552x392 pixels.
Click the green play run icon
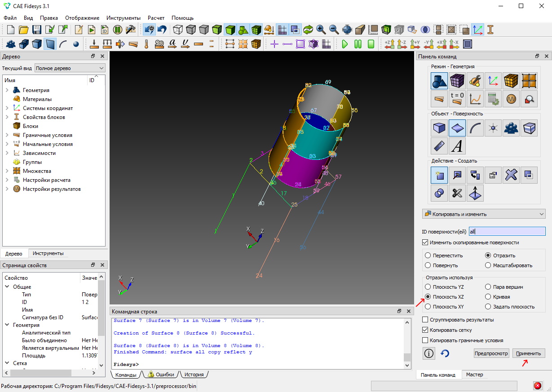pyautogui.click(x=345, y=44)
